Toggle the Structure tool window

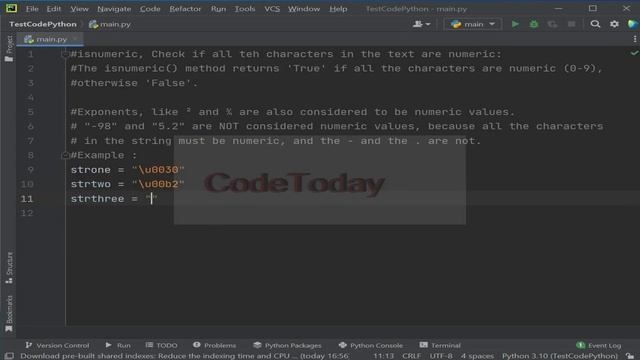pyautogui.click(x=9, y=267)
